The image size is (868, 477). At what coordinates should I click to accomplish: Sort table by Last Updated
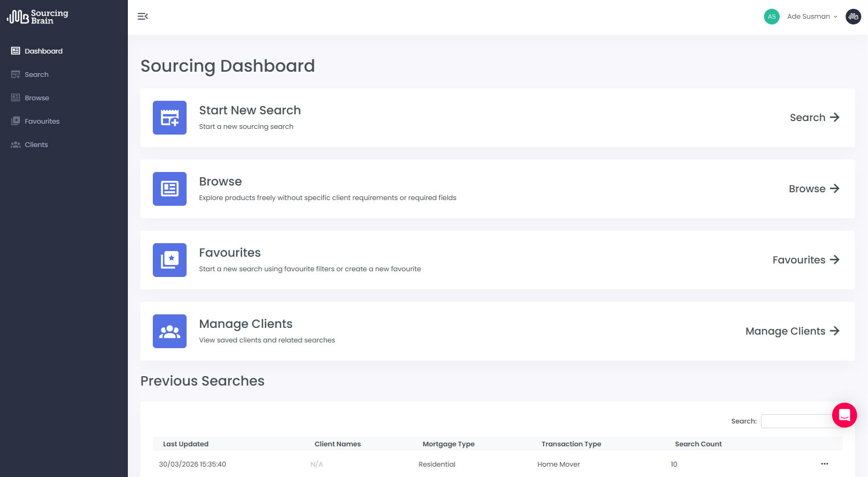pyautogui.click(x=186, y=444)
